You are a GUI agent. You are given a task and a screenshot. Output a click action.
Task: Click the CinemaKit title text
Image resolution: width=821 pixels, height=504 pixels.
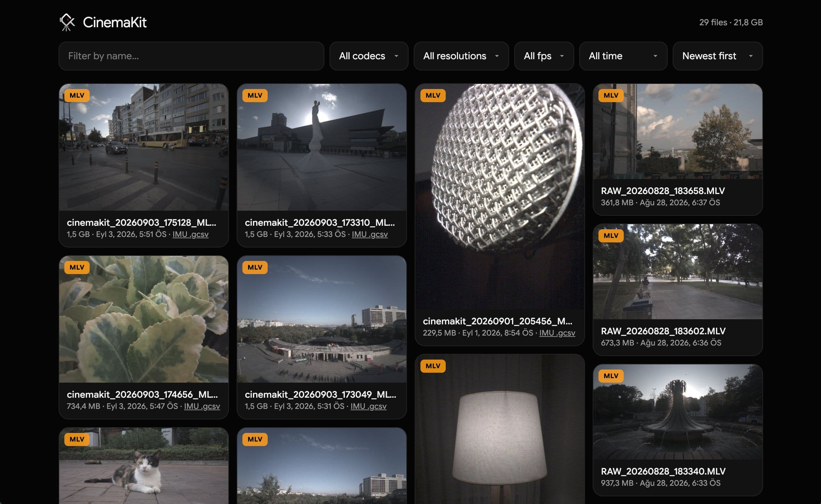[x=115, y=22]
